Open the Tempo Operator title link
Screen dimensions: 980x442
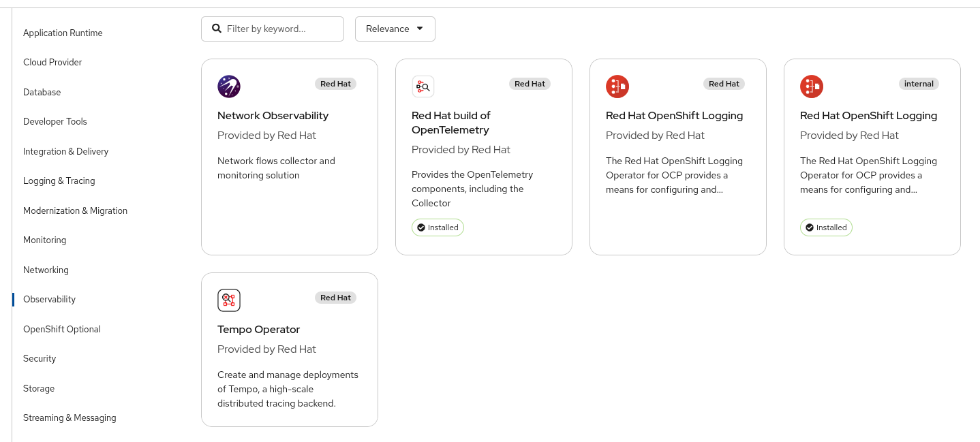tap(258, 329)
